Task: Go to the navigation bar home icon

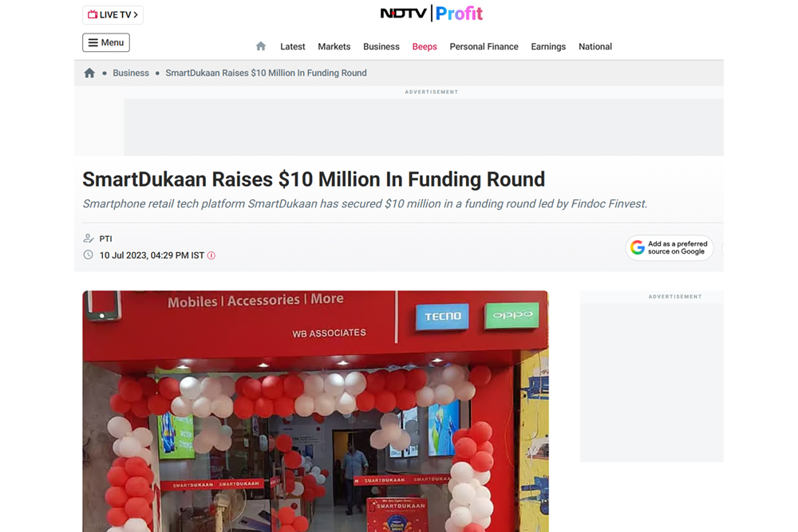Action: point(261,46)
